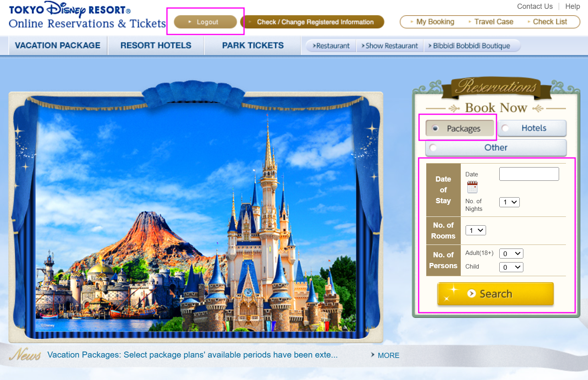588x380 pixels.
Task: Open the No. of Rooms dropdown
Action: pos(476,230)
